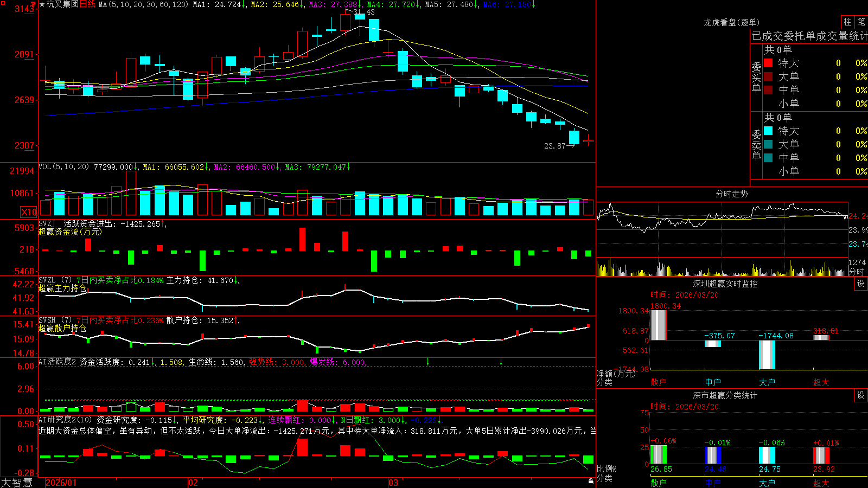Click the 超大 318.81 bar in 实时监控

point(821,338)
